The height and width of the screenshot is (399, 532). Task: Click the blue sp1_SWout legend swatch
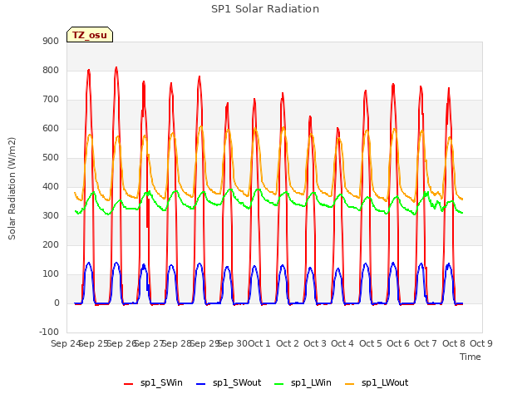pos(201,384)
